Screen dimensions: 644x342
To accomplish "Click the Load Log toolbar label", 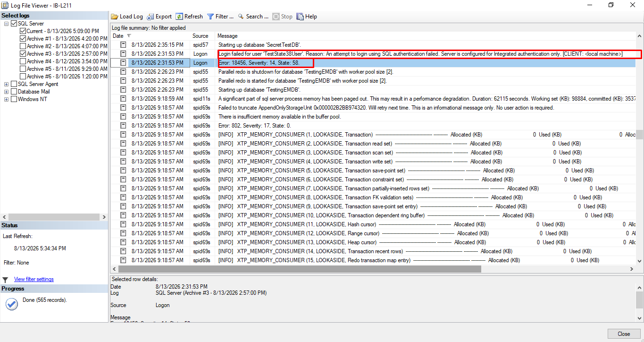I will 131,17.
